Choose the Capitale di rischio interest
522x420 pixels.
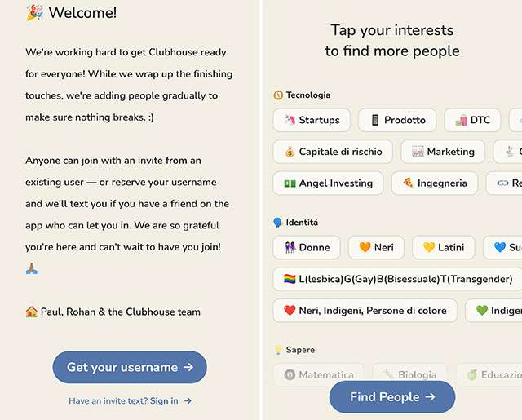pos(333,152)
